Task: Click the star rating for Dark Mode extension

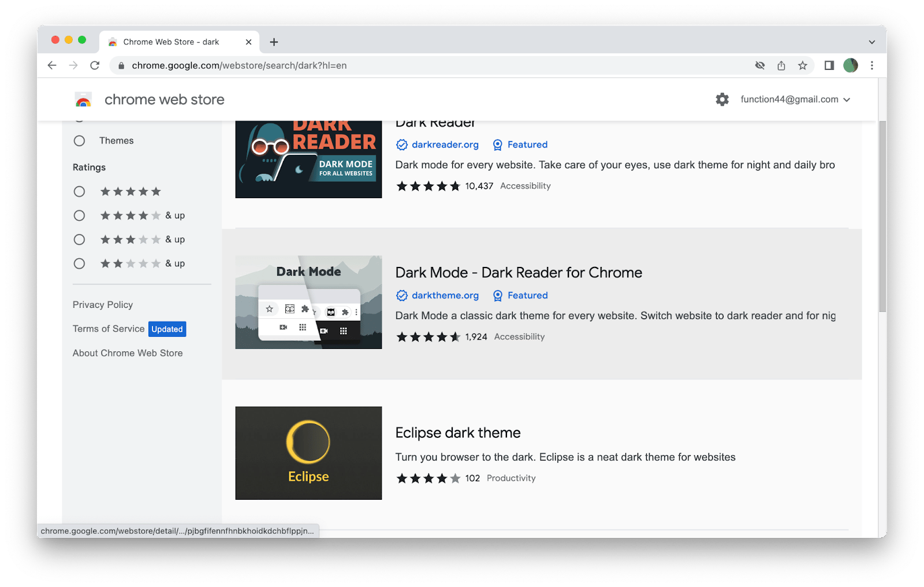Action: [x=428, y=337]
